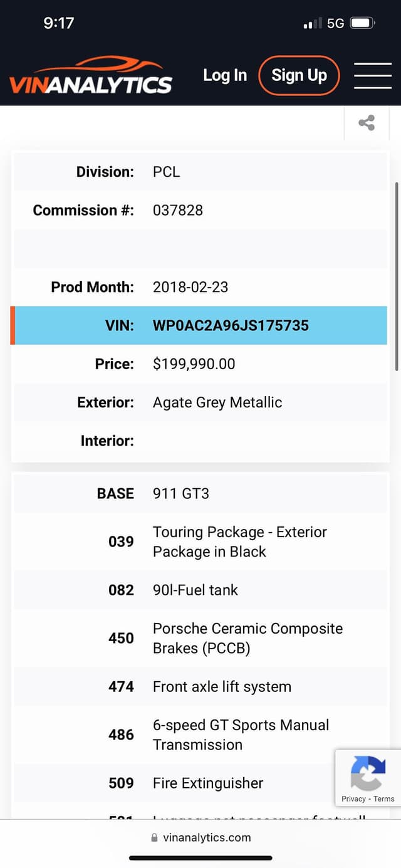Tap the 5G network indicator
The image size is (401, 868).
point(335,23)
